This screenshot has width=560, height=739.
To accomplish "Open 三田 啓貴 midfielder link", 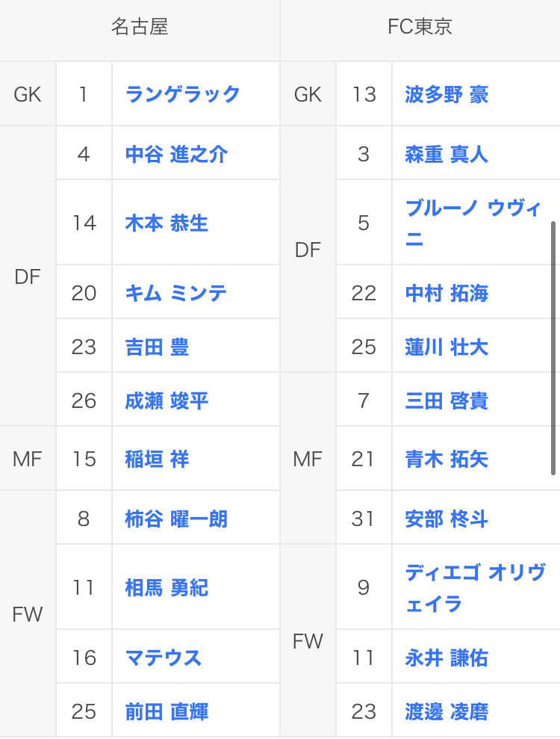I will click(447, 401).
